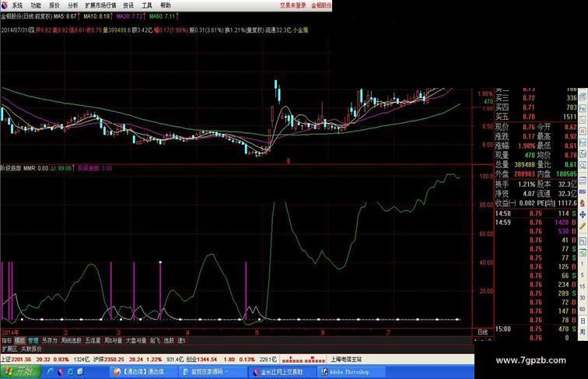588x379 pixels.
Task: Switch to 1-minute period in sidebar
Action: 583,264
